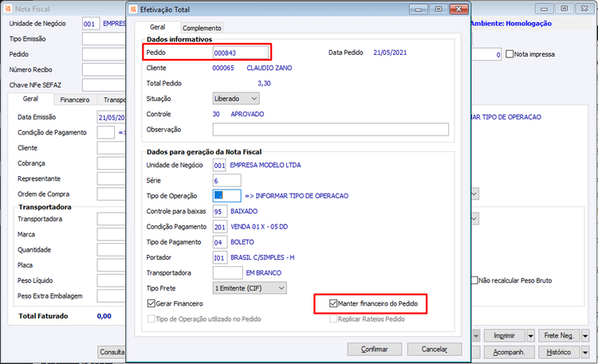
Task: Expand the Histórico button arrow
Action: 585,352
